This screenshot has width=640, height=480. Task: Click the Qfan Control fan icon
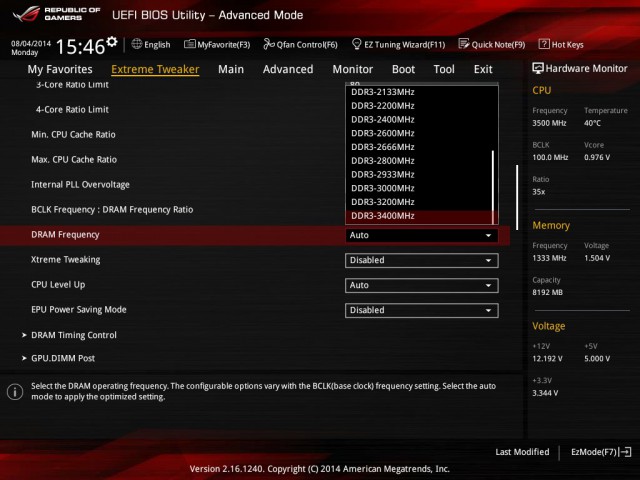pos(269,44)
